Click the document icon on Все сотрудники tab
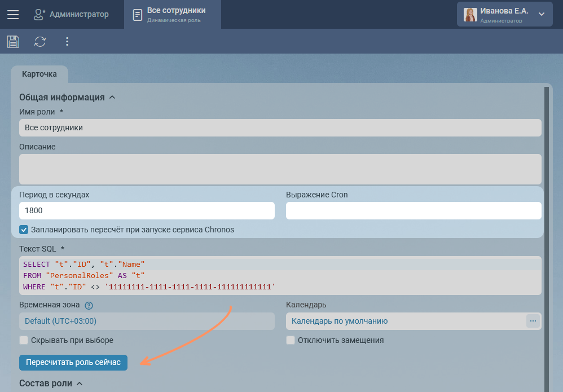Screen dimensions: 563x392 point(137,15)
